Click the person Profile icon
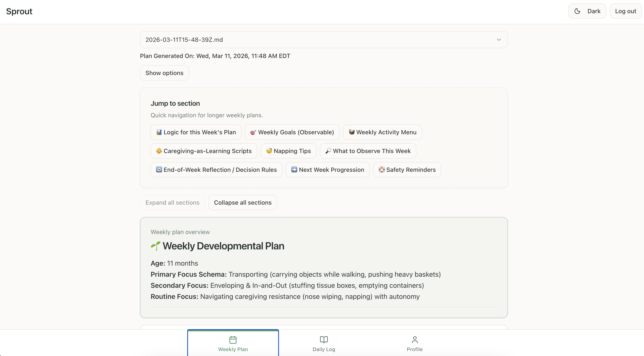The width and height of the screenshot is (644, 356). tap(414, 340)
